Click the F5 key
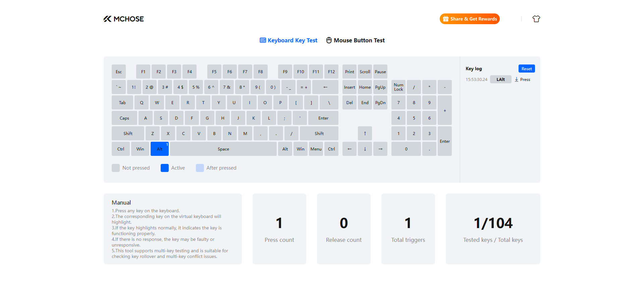The image size is (644, 306). point(214,72)
